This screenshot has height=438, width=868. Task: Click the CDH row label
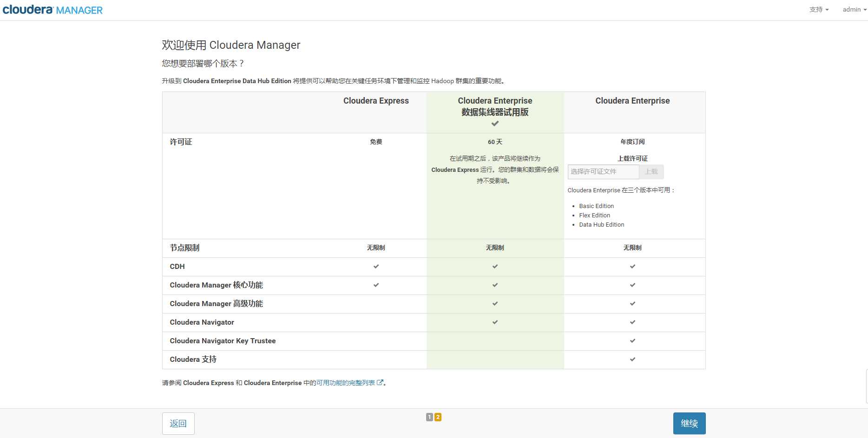(x=177, y=267)
